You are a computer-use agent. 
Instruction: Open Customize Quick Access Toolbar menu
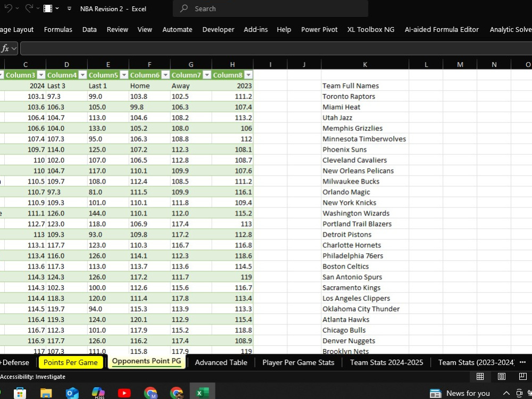(69, 9)
